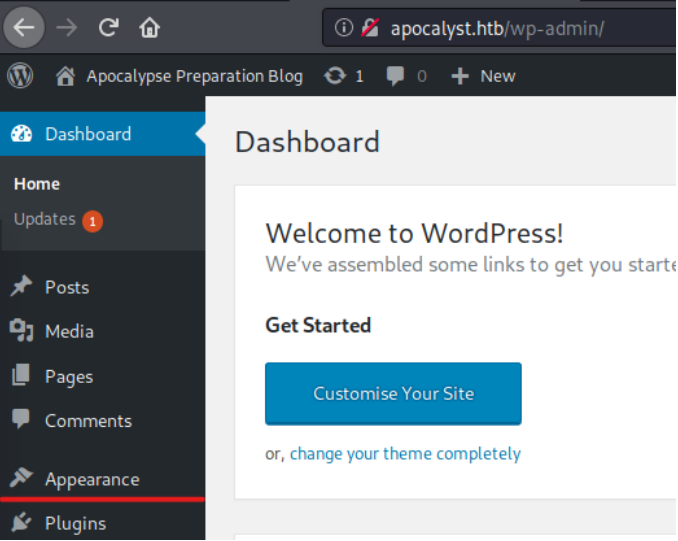Click the plus icon for new content
Viewport: 678px width, 541px height.
(x=460, y=76)
